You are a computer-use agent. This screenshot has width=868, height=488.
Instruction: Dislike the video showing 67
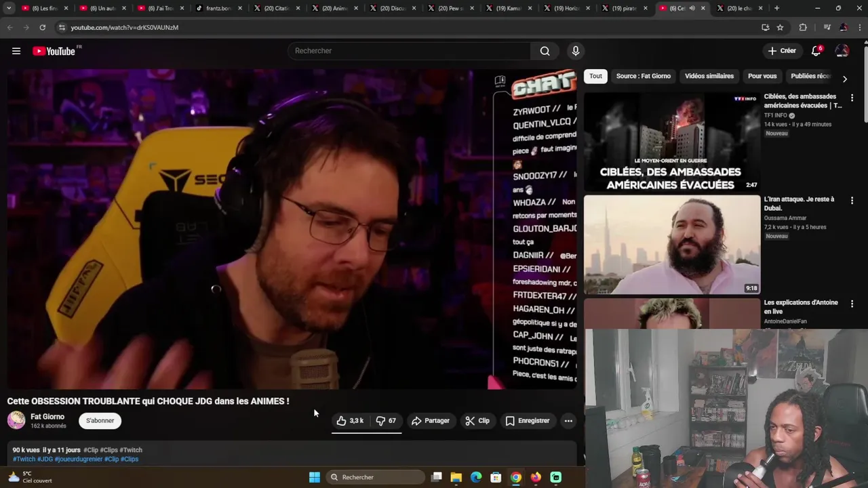tap(386, 421)
